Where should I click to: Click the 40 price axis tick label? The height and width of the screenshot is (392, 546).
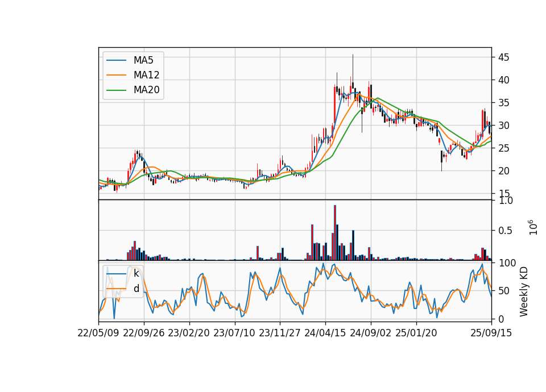[x=503, y=80]
